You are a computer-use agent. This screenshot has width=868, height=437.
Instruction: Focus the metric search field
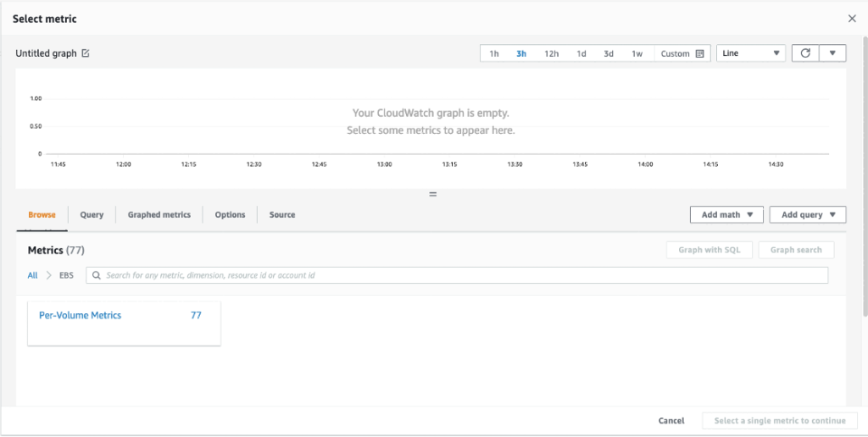457,275
